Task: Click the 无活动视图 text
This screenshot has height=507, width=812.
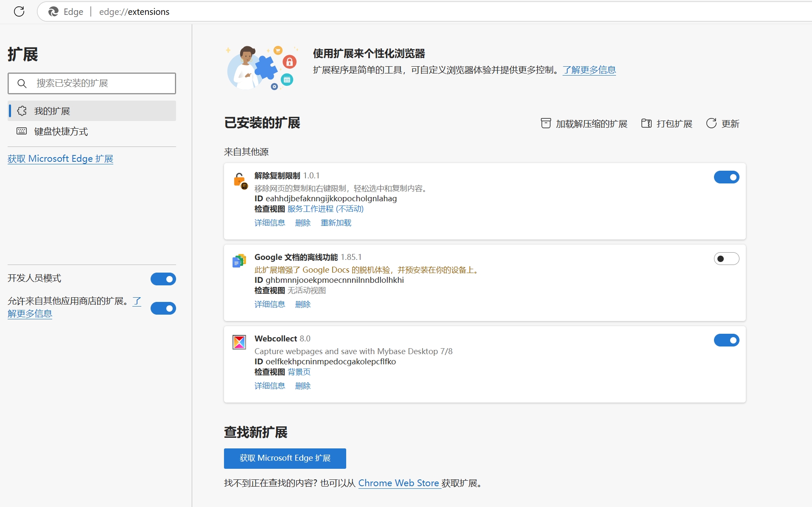Action: pos(307,290)
